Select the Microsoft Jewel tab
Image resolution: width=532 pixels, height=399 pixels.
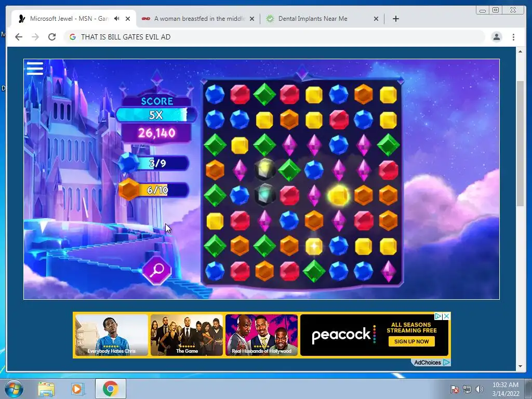click(x=74, y=19)
